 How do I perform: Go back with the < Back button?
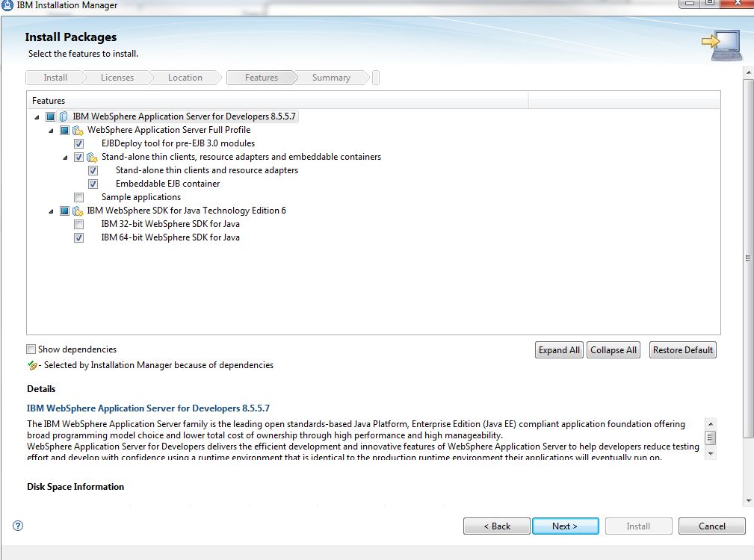pyautogui.click(x=497, y=526)
